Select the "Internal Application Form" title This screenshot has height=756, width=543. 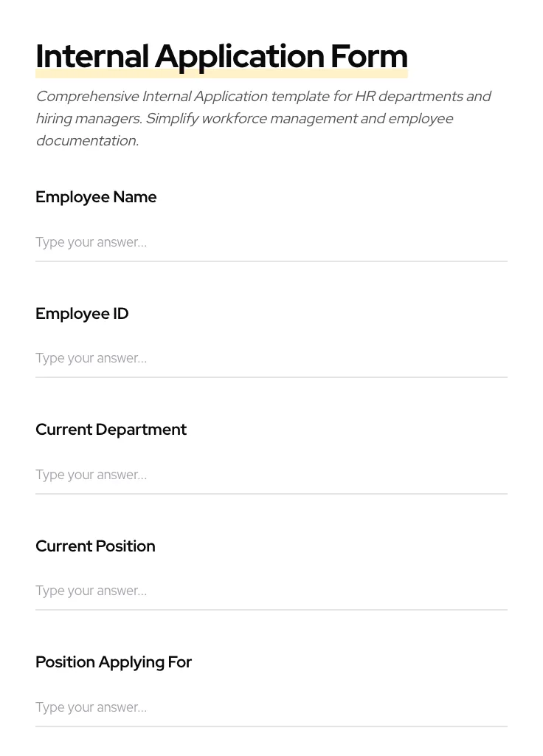point(221,56)
